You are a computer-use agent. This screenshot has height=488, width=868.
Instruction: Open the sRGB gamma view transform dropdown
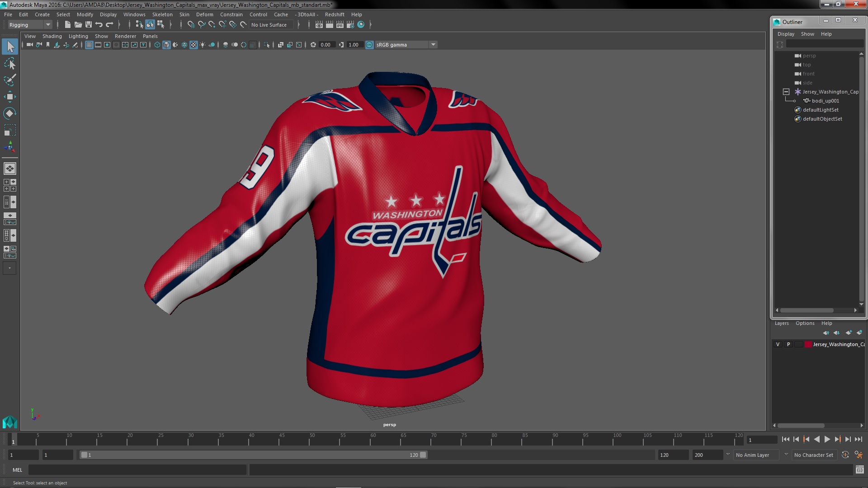pyautogui.click(x=406, y=45)
